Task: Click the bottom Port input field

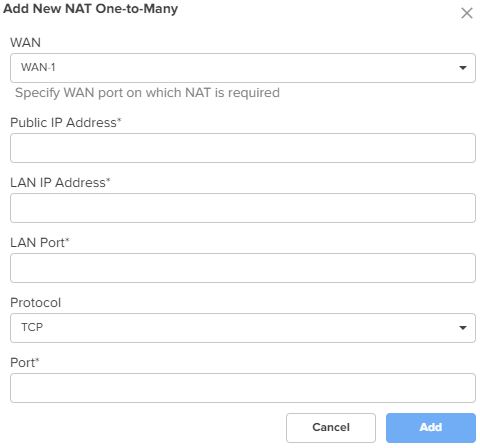Action: [x=243, y=388]
